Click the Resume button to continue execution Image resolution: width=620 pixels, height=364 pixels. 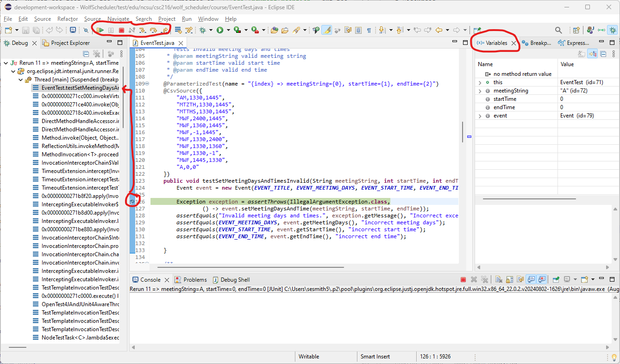[x=100, y=30]
